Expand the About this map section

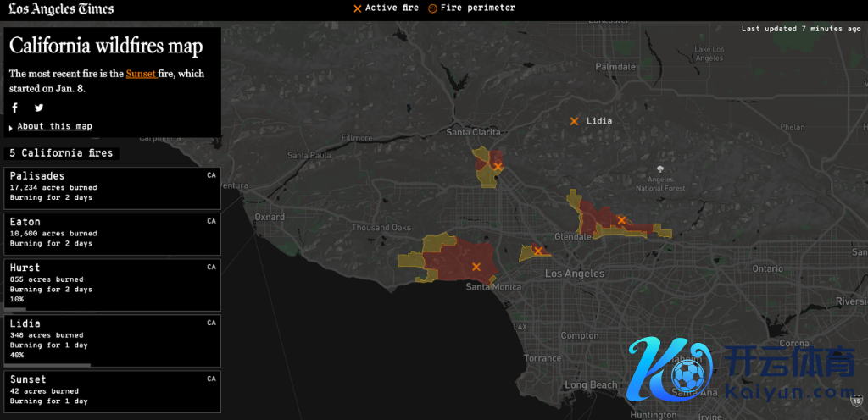(x=54, y=126)
